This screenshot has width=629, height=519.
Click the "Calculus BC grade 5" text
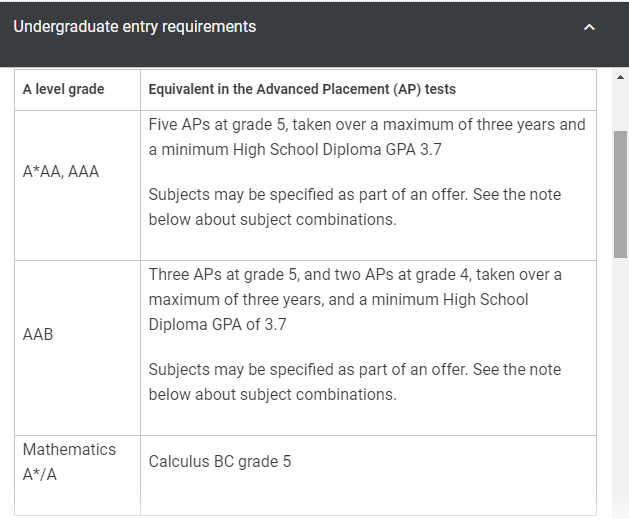220,462
